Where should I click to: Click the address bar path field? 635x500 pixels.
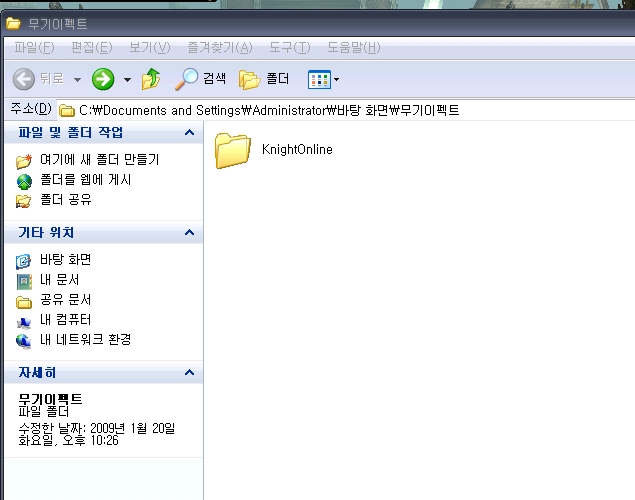coord(346,110)
